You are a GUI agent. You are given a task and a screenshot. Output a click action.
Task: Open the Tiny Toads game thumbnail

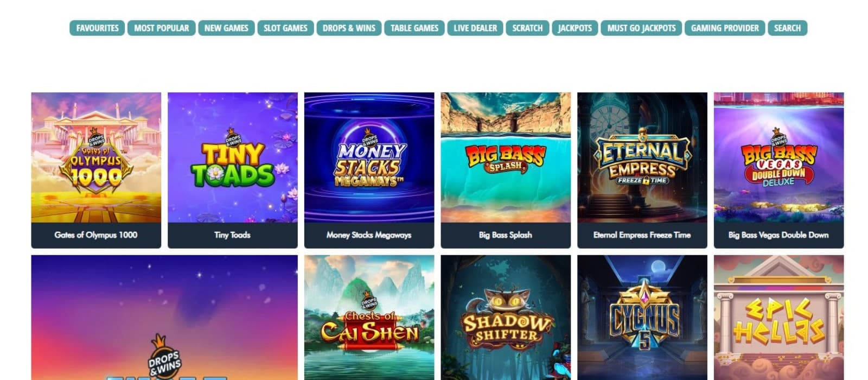(233, 170)
